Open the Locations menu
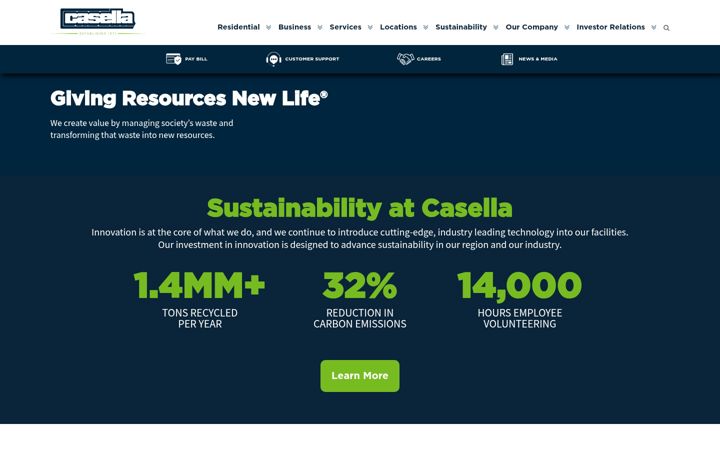720x450 pixels. click(398, 27)
